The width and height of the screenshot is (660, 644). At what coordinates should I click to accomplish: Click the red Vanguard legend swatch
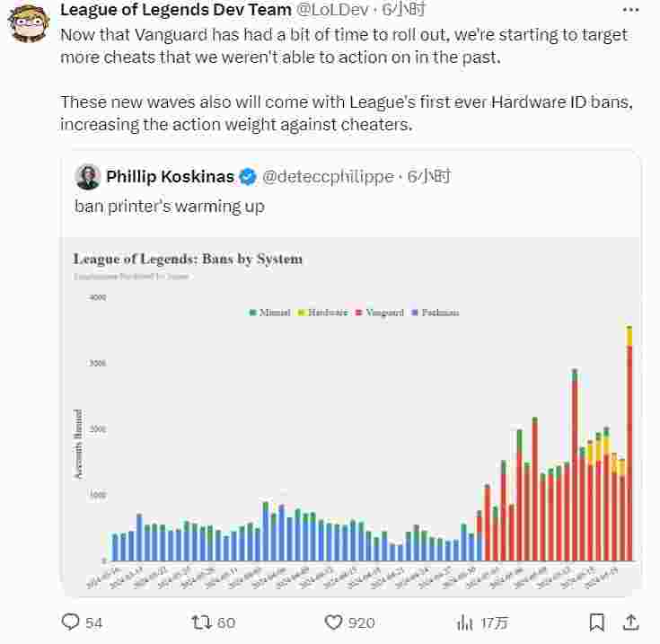[357, 313]
